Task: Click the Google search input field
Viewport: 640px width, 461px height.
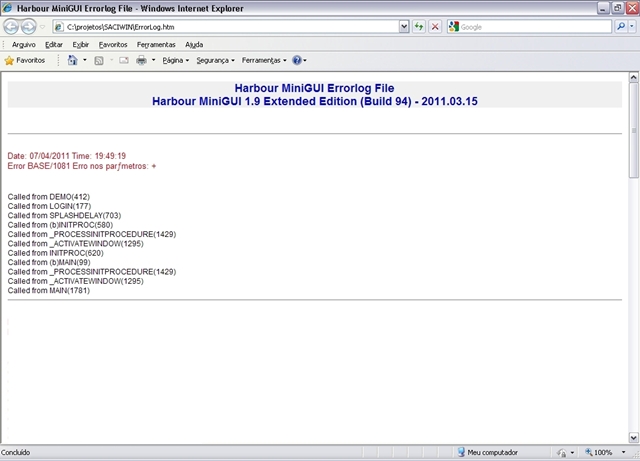Action: tap(535, 27)
